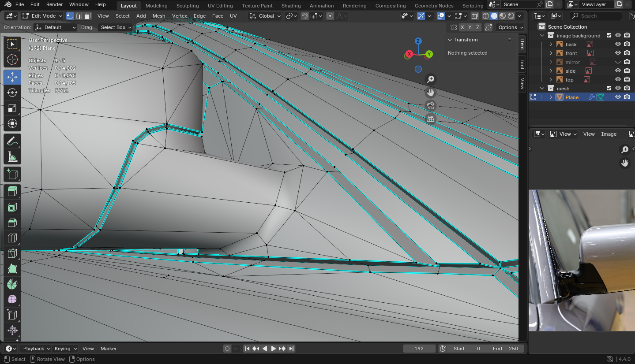Switch to the UV Editing workspace tab
This screenshot has height=364, width=635.
[x=220, y=6]
